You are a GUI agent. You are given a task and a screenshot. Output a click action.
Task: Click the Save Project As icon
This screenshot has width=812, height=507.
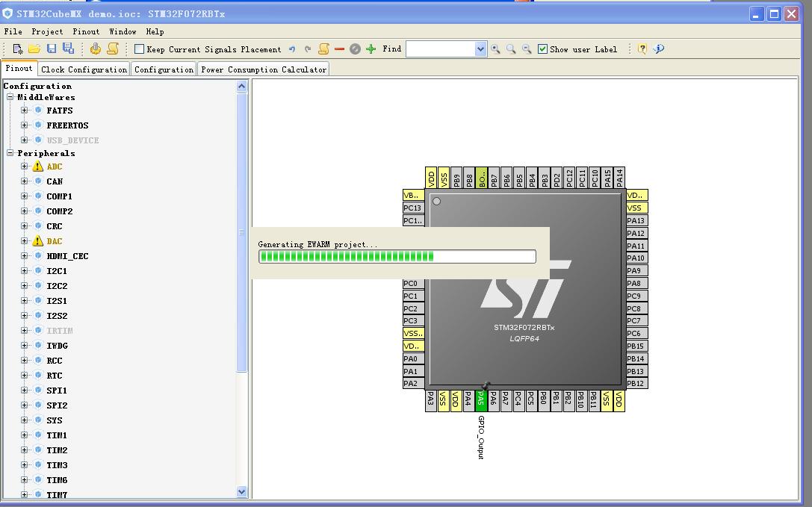tap(68, 49)
